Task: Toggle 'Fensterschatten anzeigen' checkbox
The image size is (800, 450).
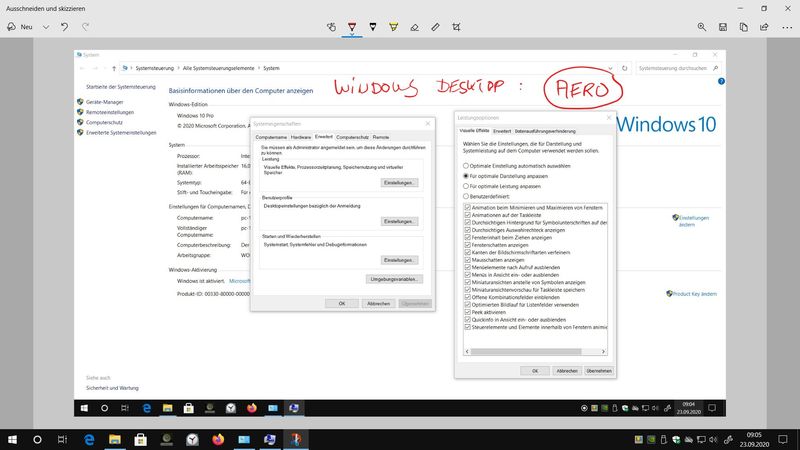Action: click(x=467, y=245)
